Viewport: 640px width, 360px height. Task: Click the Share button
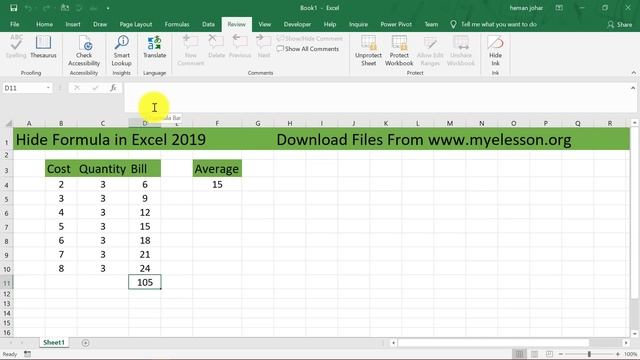[620, 24]
